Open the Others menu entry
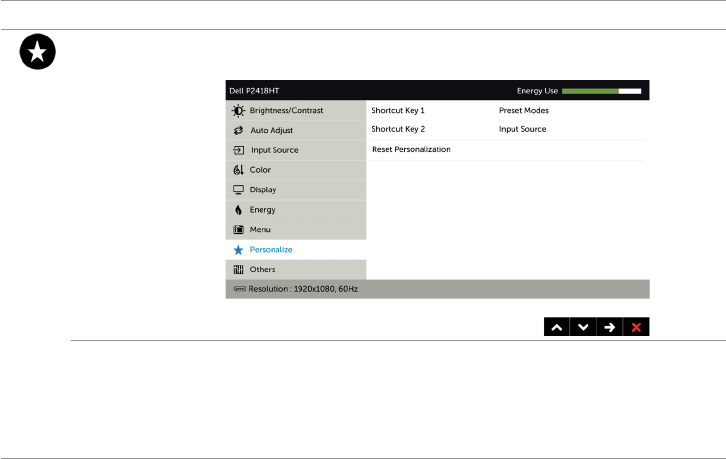This screenshot has height=459, width=726. (x=296, y=270)
